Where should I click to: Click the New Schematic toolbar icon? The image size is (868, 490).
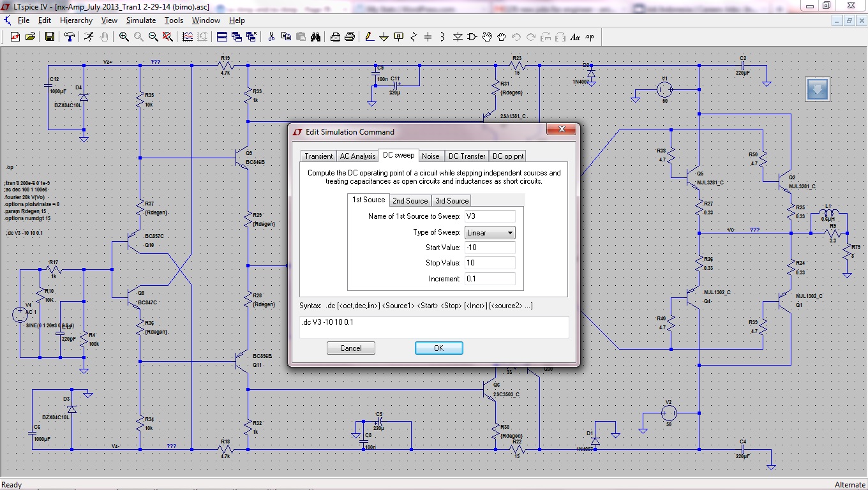(x=16, y=37)
